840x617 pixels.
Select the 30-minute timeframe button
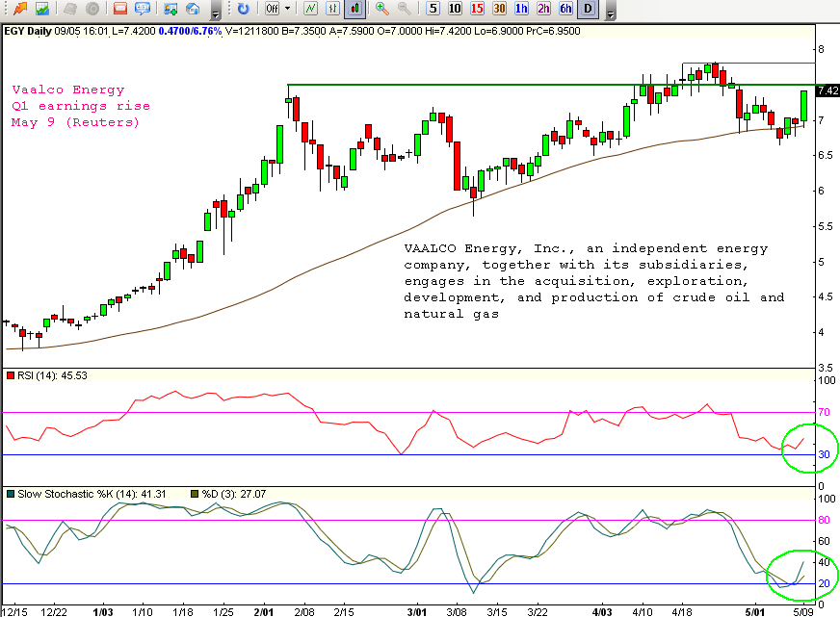pos(497,10)
